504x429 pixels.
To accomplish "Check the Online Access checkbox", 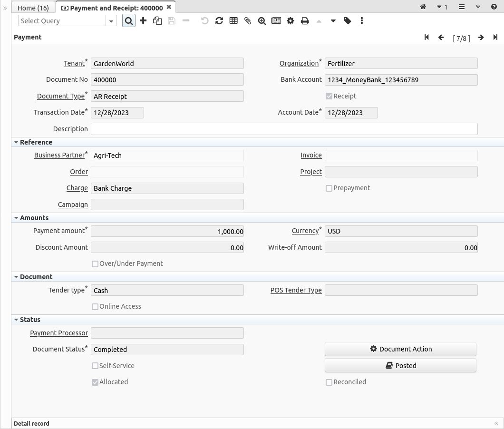I will (95, 307).
